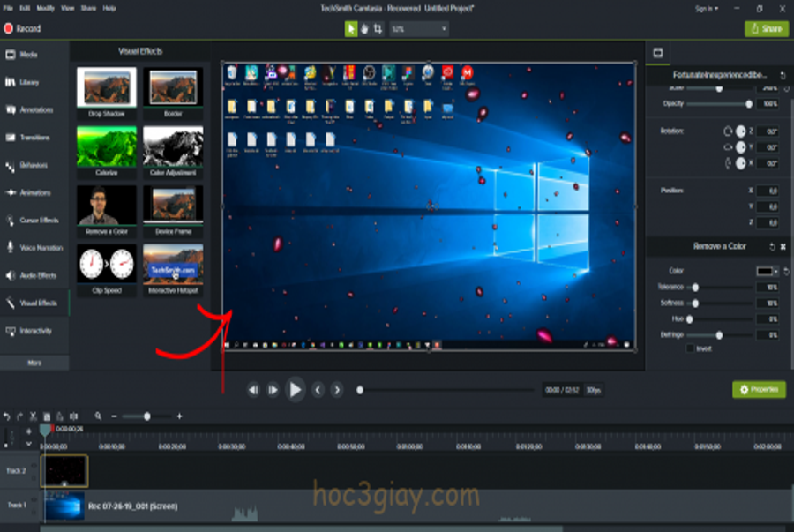Select the Border effect thumbnail
Image resolution: width=794 pixels, height=532 pixels.
(173, 93)
